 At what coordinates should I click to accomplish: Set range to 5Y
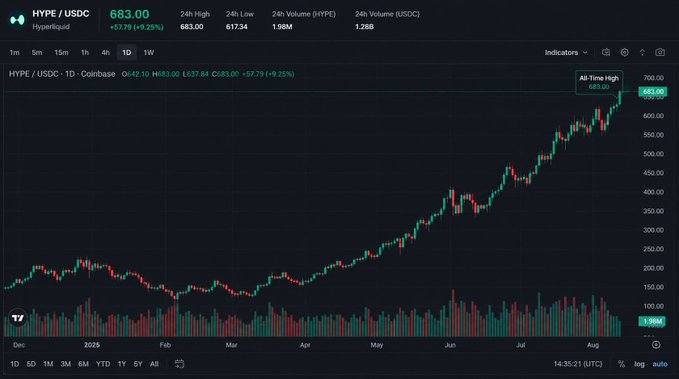coord(138,364)
